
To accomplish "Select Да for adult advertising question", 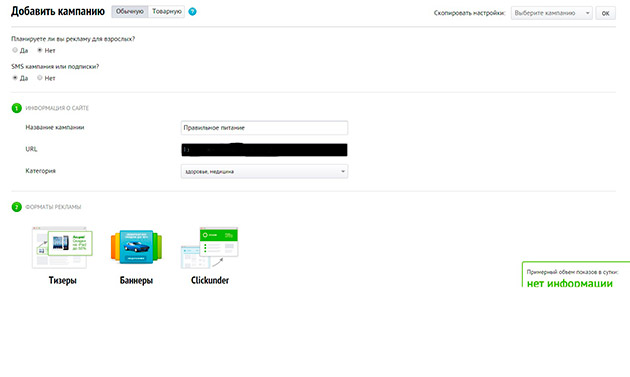I will (x=15, y=50).
